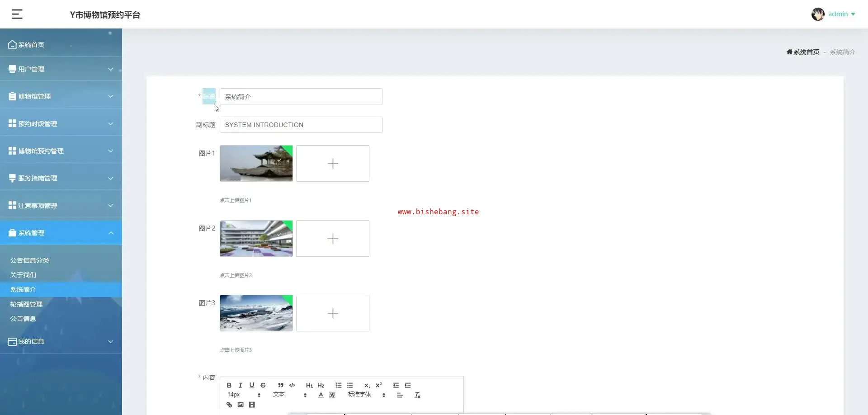The image size is (868, 415).
Task: Expand the 博物馆预约管理 sidebar menu
Action: point(61,151)
